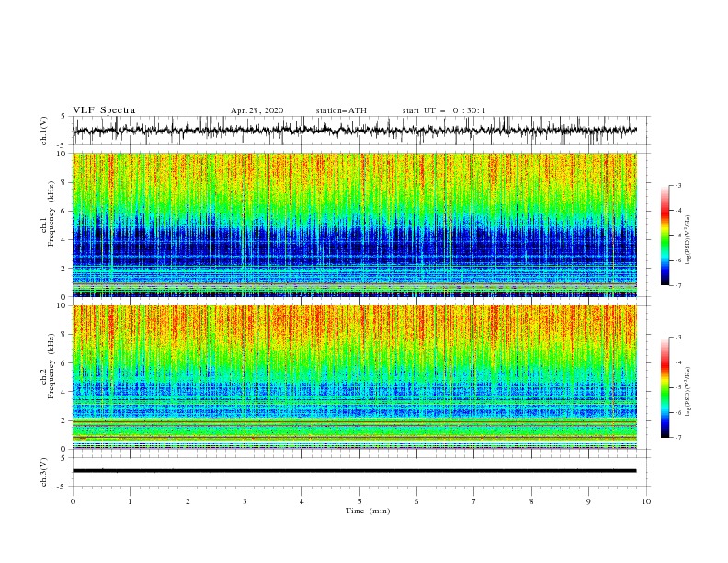Screen dimensions: 728x563
Task: Select the date text "Apr. 28, 2020"
Action: 256,110
